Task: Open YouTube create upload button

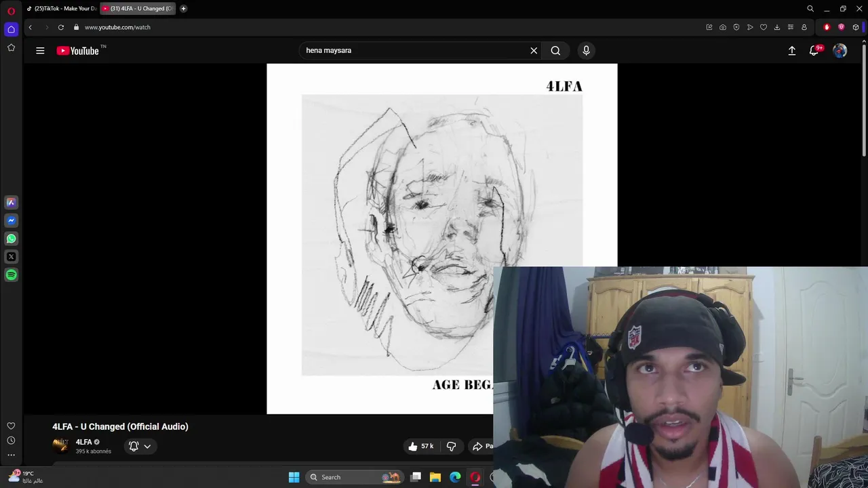Action: [791, 50]
